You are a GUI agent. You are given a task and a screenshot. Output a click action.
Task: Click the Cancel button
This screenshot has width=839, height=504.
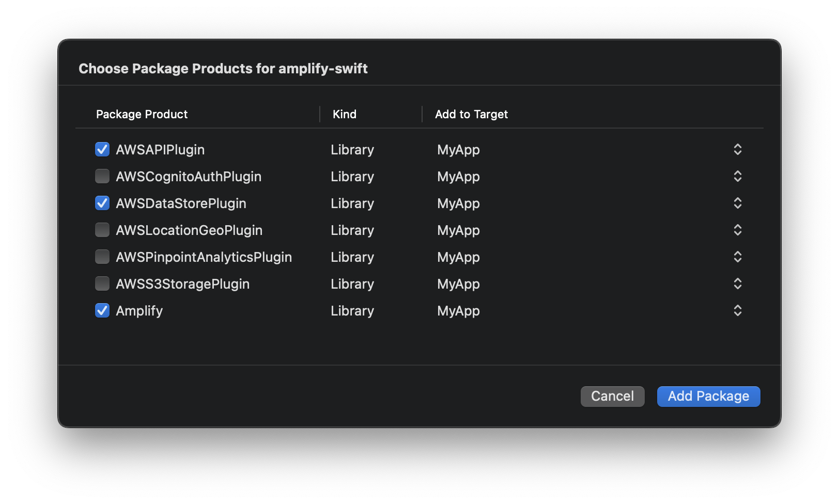click(612, 396)
